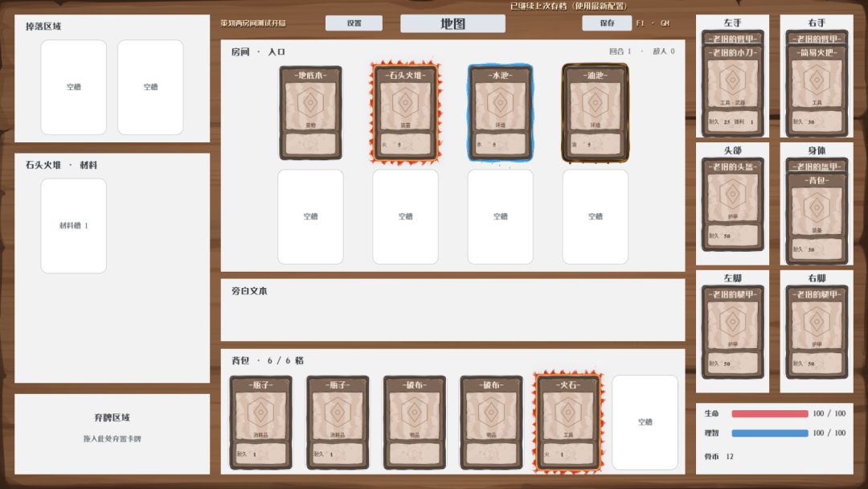
Task: Select the 老旧的腿甲 card under 左脚
Action: coord(732,332)
